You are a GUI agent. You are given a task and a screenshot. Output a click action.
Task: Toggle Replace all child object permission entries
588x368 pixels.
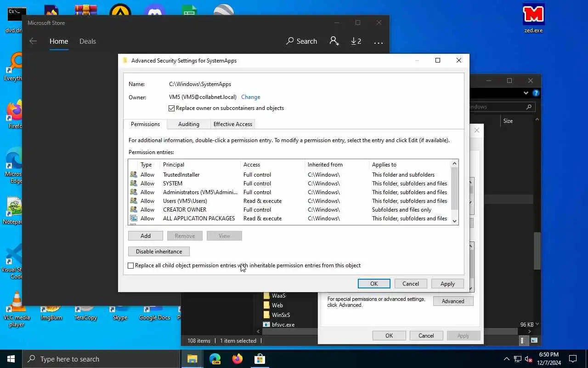coord(131,265)
